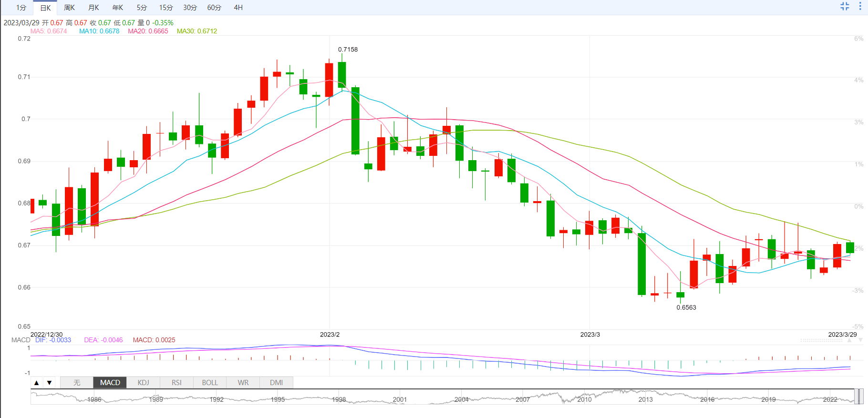Switch to the 1分 timeframe tab
Image resolution: width=868 pixels, height=418 pixels.
pos(21,8)
